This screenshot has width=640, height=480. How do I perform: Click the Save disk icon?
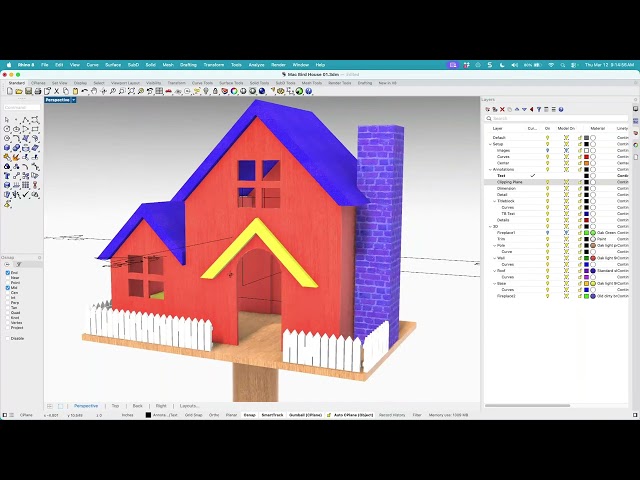pyautogui.click(x=28, y=91)
